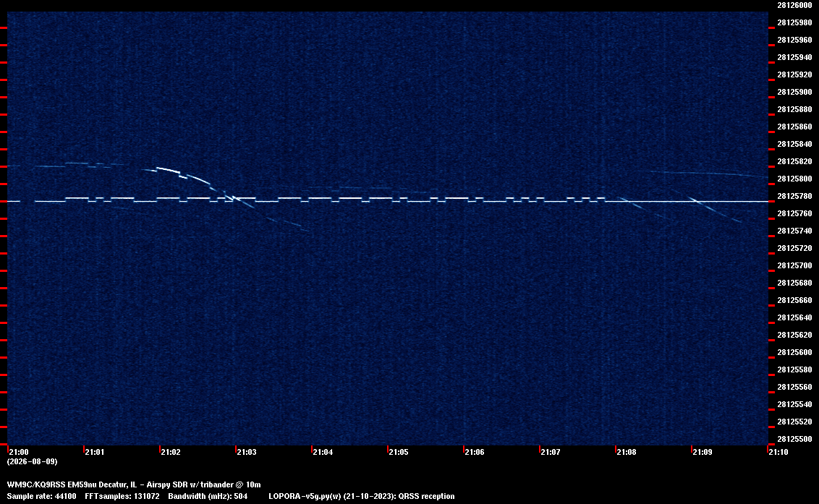Click the LOPORA-v5g.py QRSS reception text
The image size is (819, 504).
click(x=362, y=496)
